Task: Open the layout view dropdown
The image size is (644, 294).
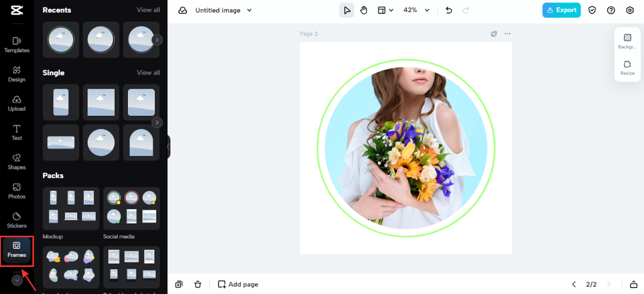Action: (386, 10)
